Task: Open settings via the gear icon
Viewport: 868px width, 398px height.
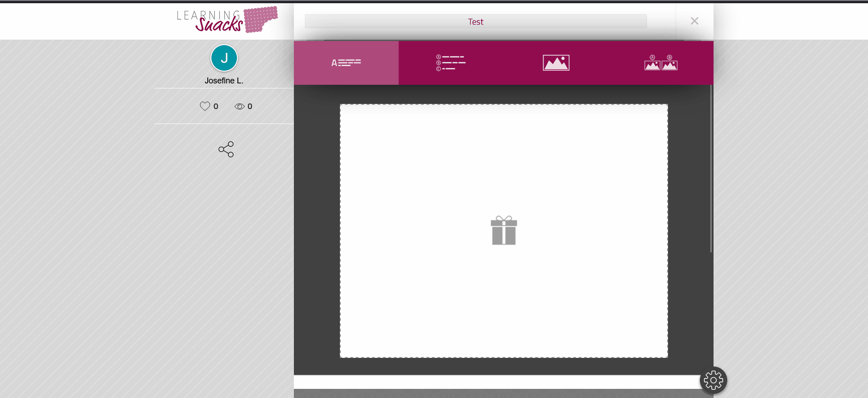Action: 713,380
